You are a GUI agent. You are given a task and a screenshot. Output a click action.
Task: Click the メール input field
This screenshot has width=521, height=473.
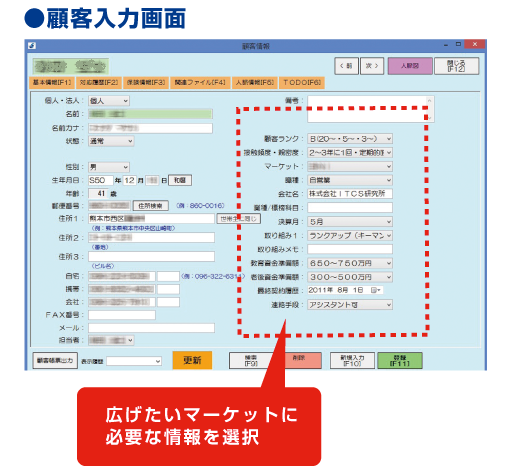(x=151, y=328)
